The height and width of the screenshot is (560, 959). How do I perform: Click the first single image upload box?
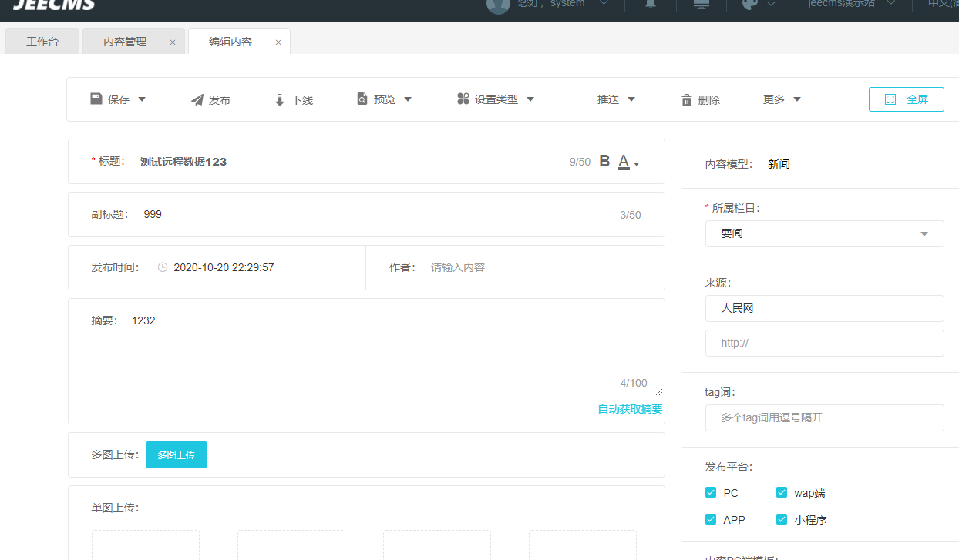pos(146,545)
